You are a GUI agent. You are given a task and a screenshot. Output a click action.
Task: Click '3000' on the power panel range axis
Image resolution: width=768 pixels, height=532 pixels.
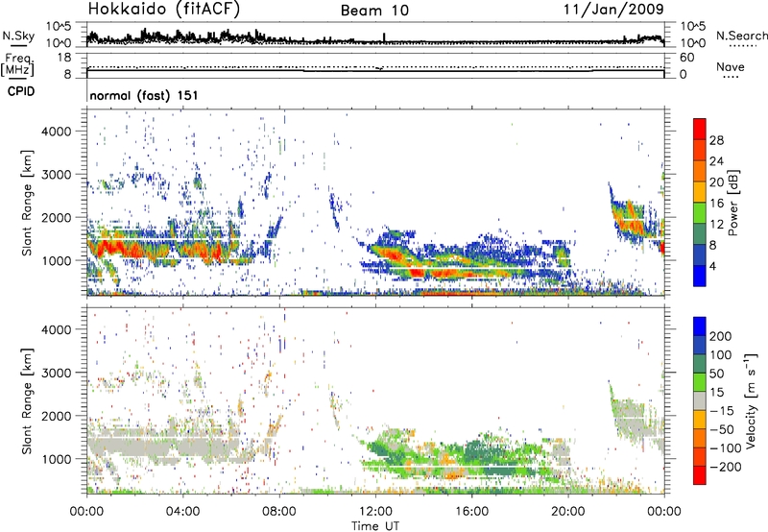tap(56, 175)
